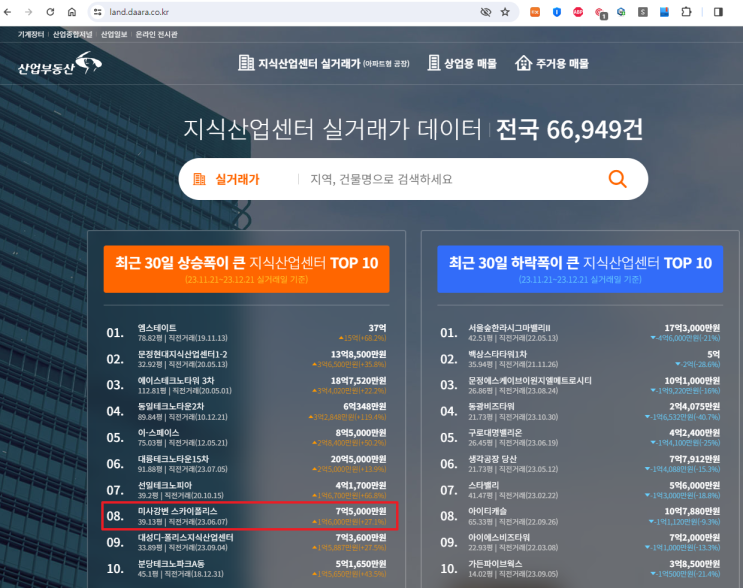The height and width of the screenshot is (588, 743).
Task: Click the search field 지역, 건물명으로 검색하세요
Action: 381,179
